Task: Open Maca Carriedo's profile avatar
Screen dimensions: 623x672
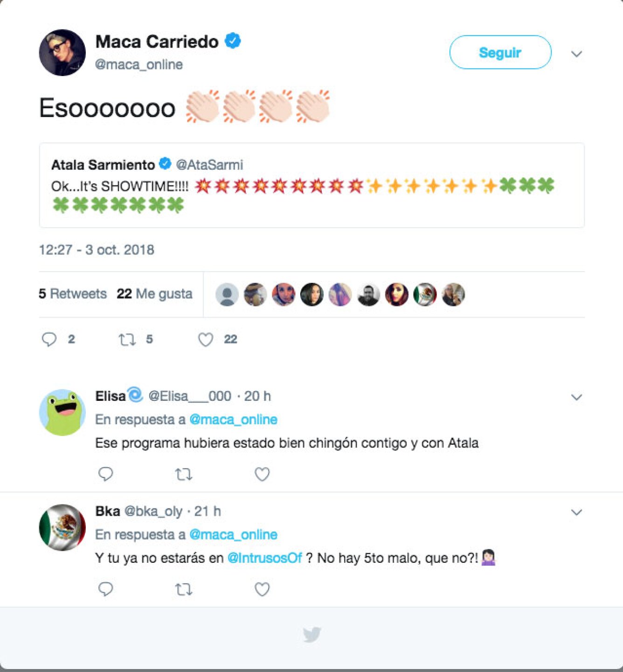Action: 62,53
